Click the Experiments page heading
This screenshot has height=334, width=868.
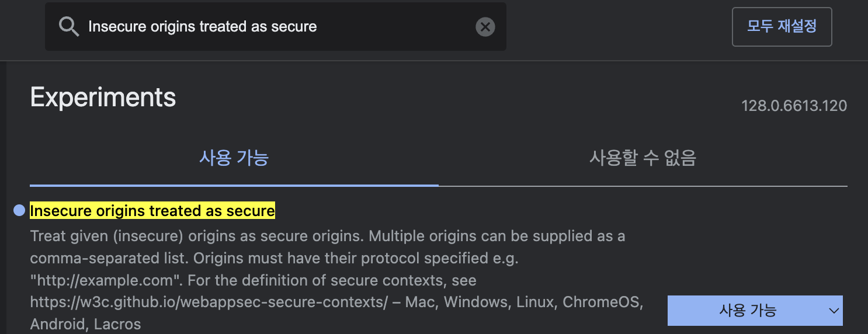[103, 98]
